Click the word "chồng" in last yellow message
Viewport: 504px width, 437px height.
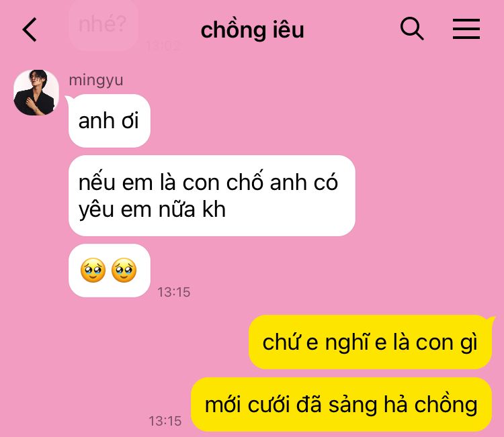446,405
